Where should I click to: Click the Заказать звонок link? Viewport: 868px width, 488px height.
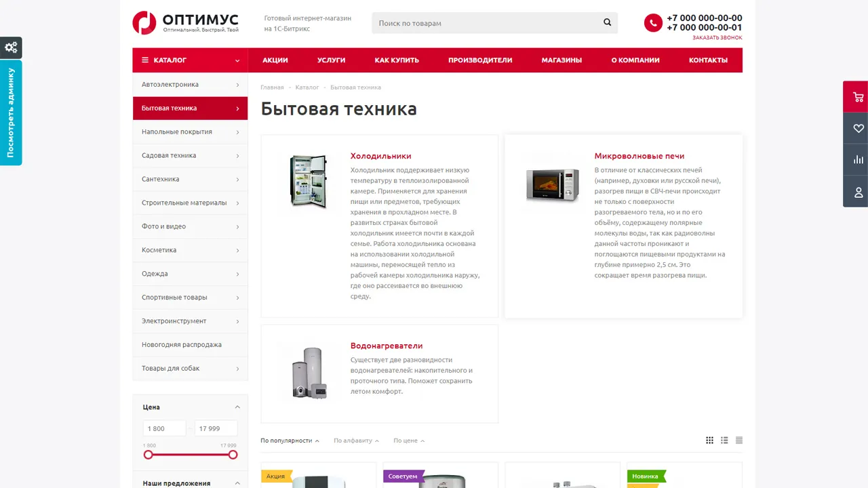pyautogui.click(x=717, y=38)
